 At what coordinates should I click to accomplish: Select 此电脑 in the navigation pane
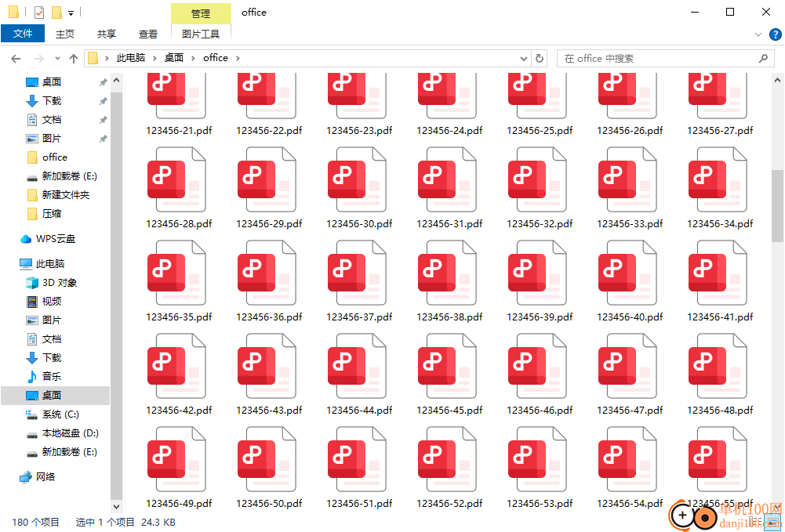point(50,263)
